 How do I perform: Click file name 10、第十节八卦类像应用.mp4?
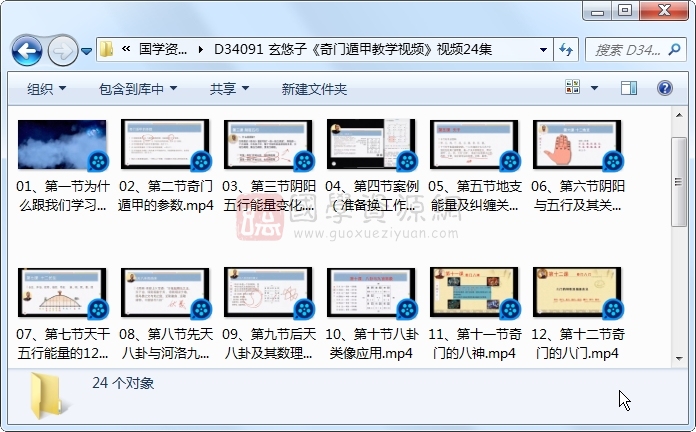click(372, 344)
